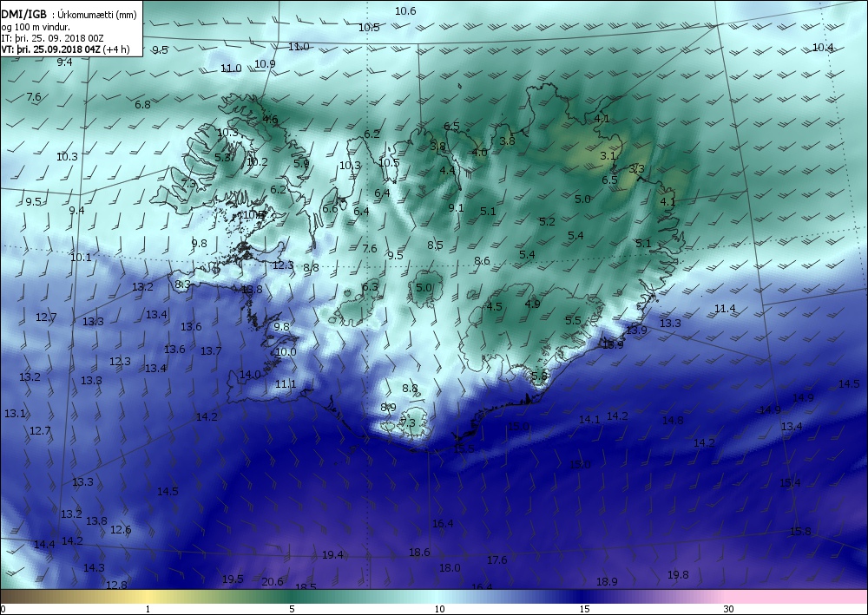The width and height of the screenshot is (868, 615).
Task: Click the 'og 100 m vindur.' line
Action: 36,27
